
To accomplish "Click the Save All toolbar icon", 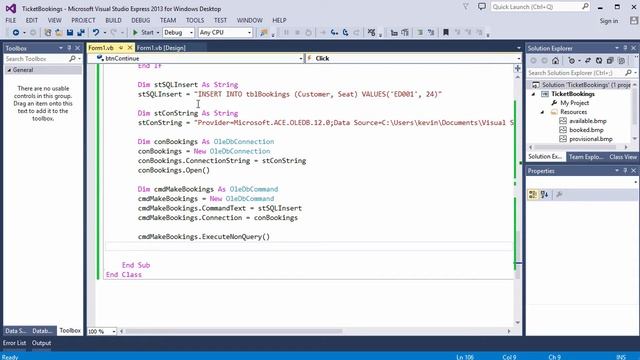I will 81,32.
